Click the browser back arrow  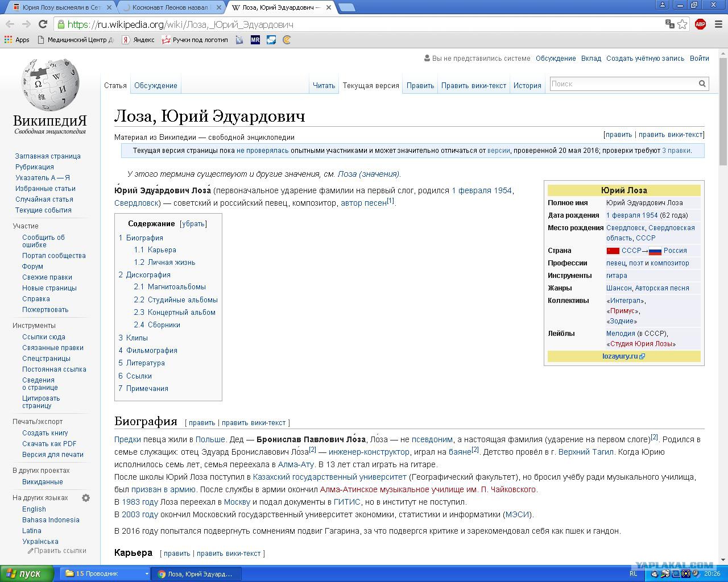point(10,24)
